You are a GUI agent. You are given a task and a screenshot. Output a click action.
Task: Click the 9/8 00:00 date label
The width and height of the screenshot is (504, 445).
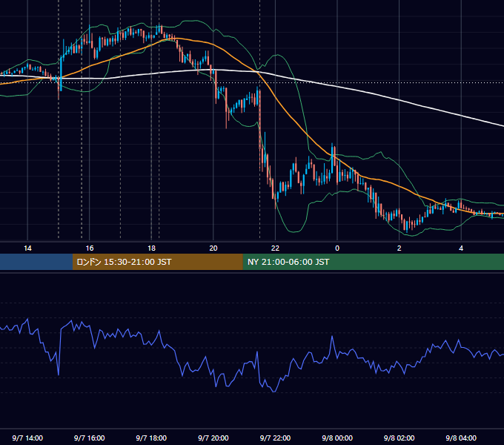337,438
